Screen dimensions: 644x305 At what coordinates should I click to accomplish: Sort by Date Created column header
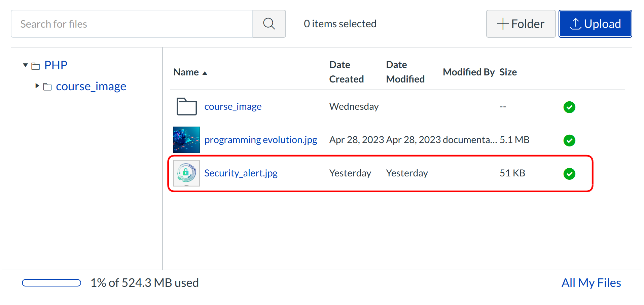[346, 72]
